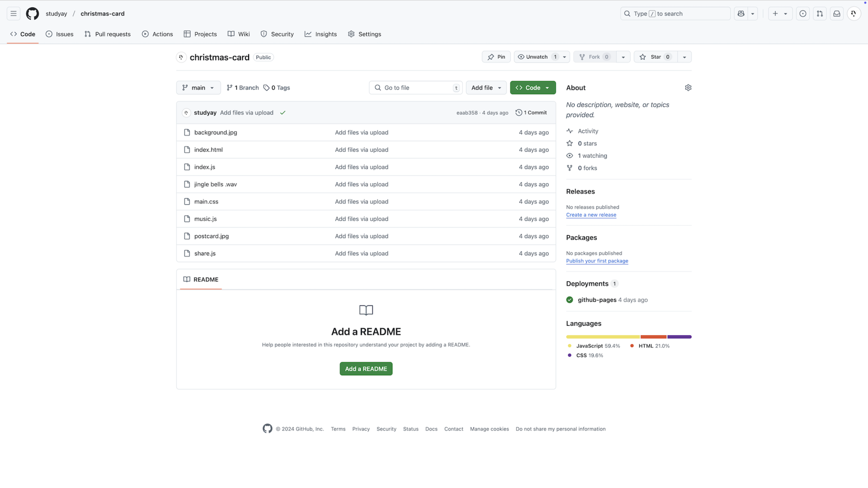
Task: Star the christmas-card repository
Action: tap(656, 57)
